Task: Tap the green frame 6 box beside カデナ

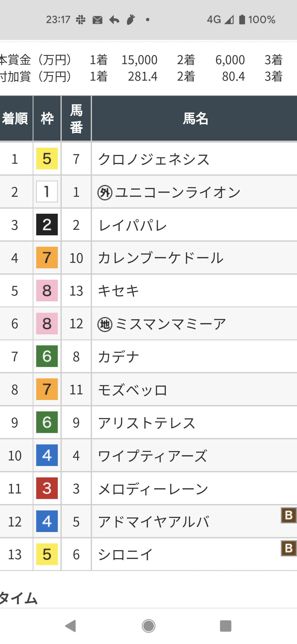Action: click(x=47, y=356)
